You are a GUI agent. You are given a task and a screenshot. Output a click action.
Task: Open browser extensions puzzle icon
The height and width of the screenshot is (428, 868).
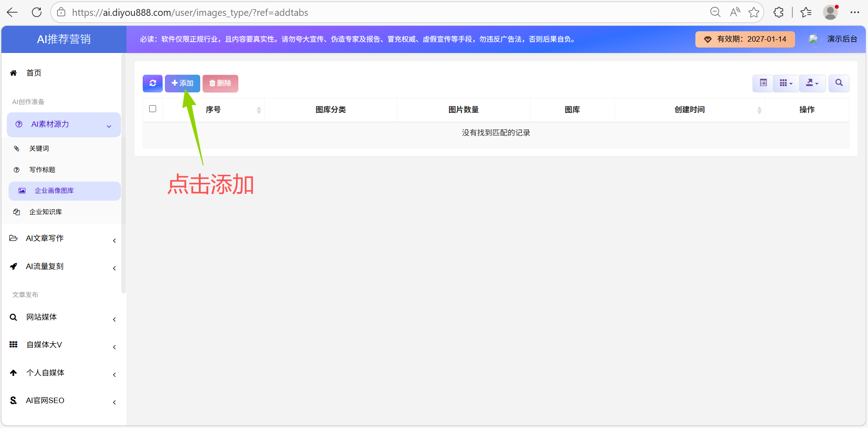click(778, 12)
